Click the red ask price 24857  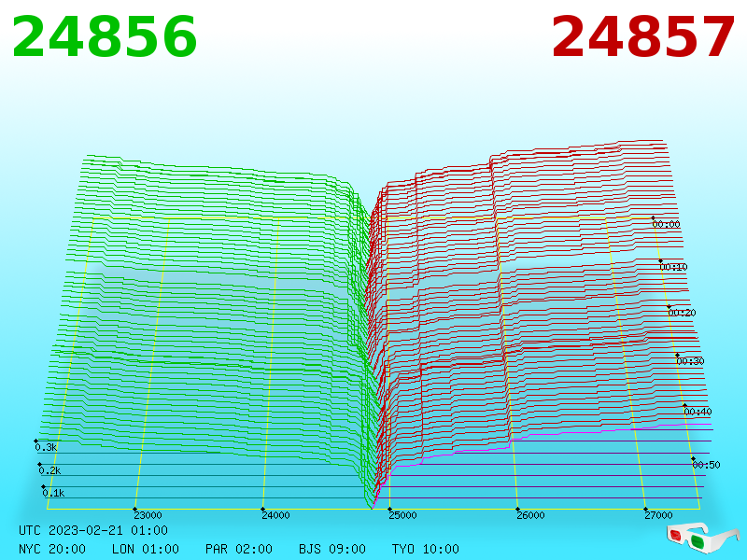click(x=642, y=37)
